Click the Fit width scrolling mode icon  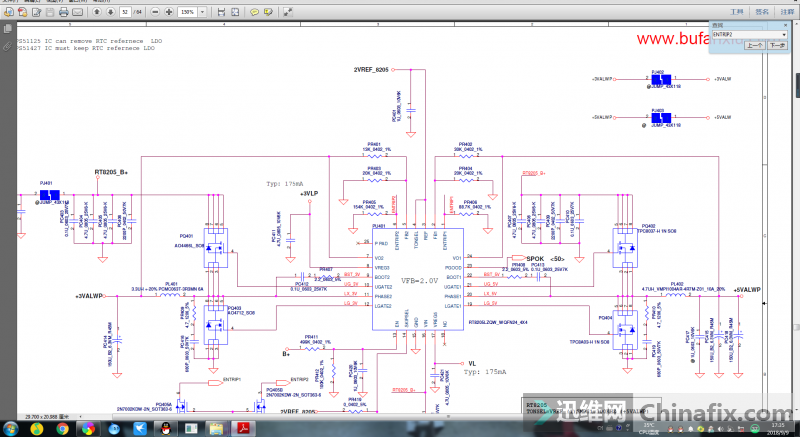[x=221, y=12]
